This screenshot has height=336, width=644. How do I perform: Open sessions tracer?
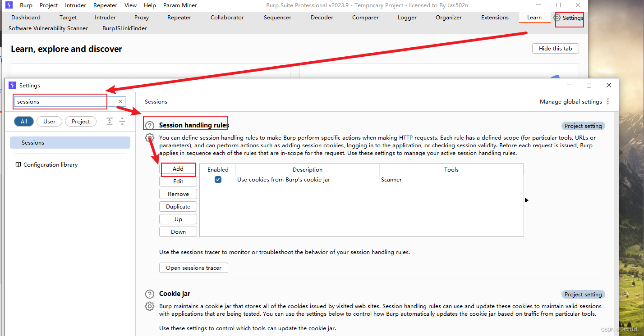[x=193, y=268]
